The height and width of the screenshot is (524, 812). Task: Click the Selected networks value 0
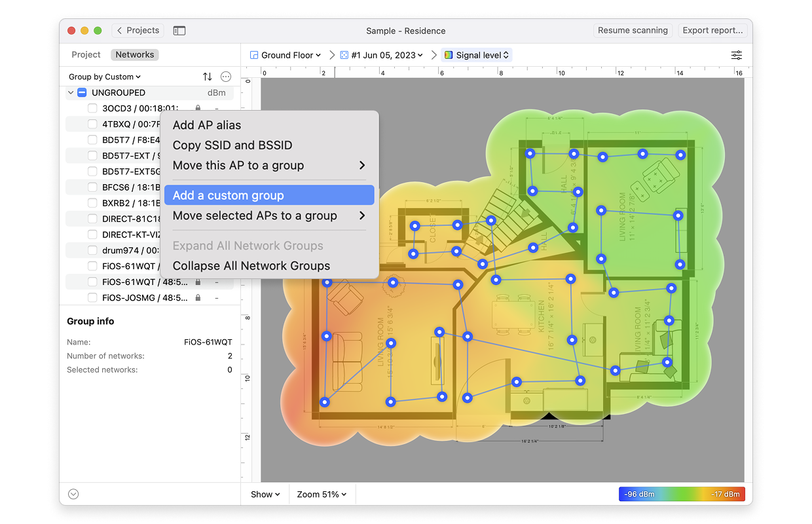[230, 370]
